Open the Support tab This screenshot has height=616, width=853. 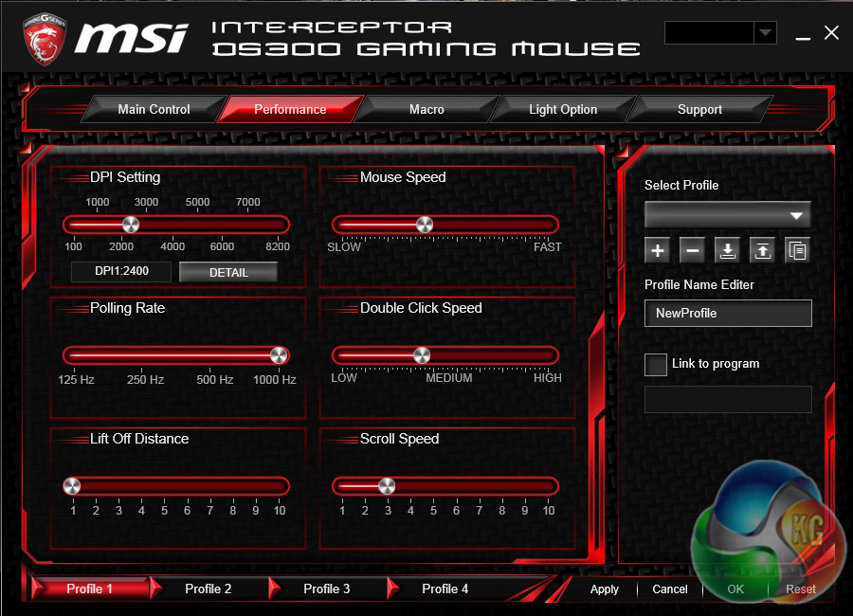pos(699,109)
